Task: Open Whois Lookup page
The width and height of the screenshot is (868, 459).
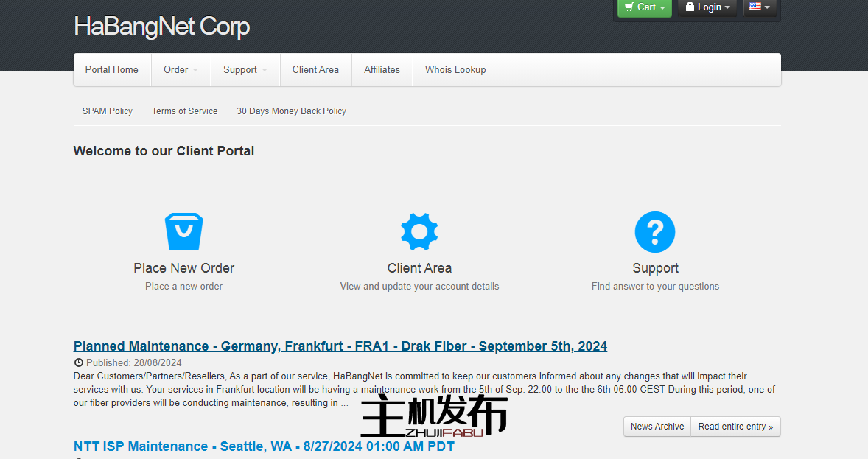Action: click(455, 70)
